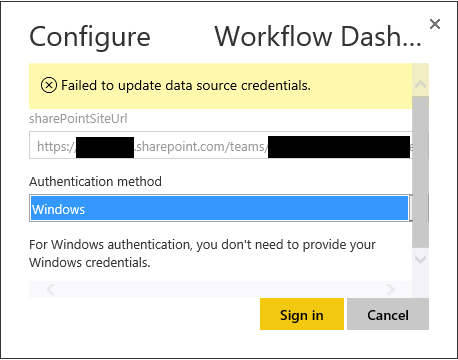Click the vertical scrollbar up arrow
Image resolution: width=458 pixels, height=360 pixels.
click(x=420, y=85)
